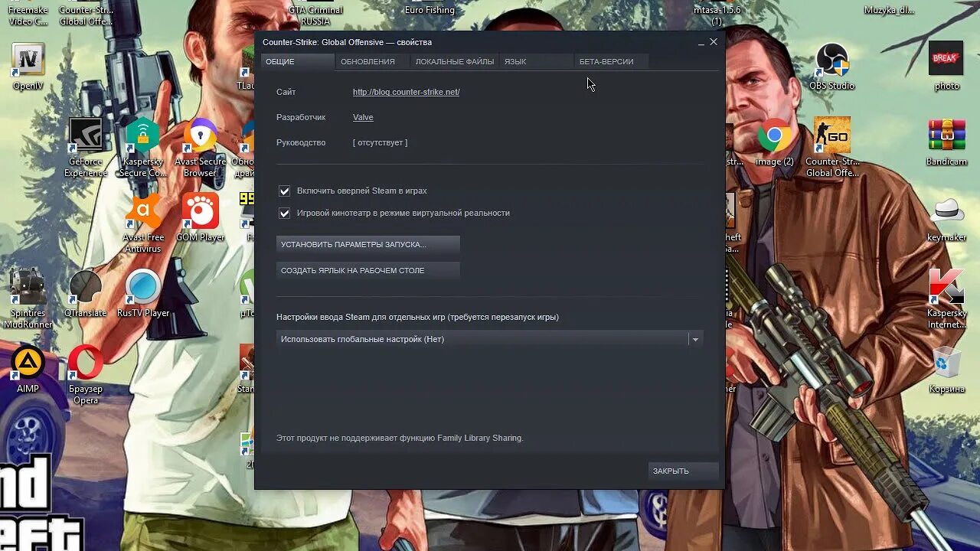Image resolution: width=980 pixels, height=551 pixels.
Task: Open the Chrome image (2) icon
Action: (774, 142)
